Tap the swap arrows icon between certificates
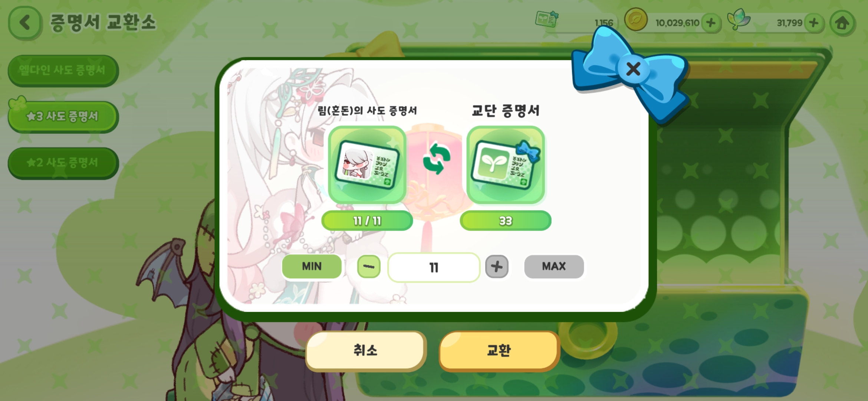868x401 pixels. (x=437, y=159)
